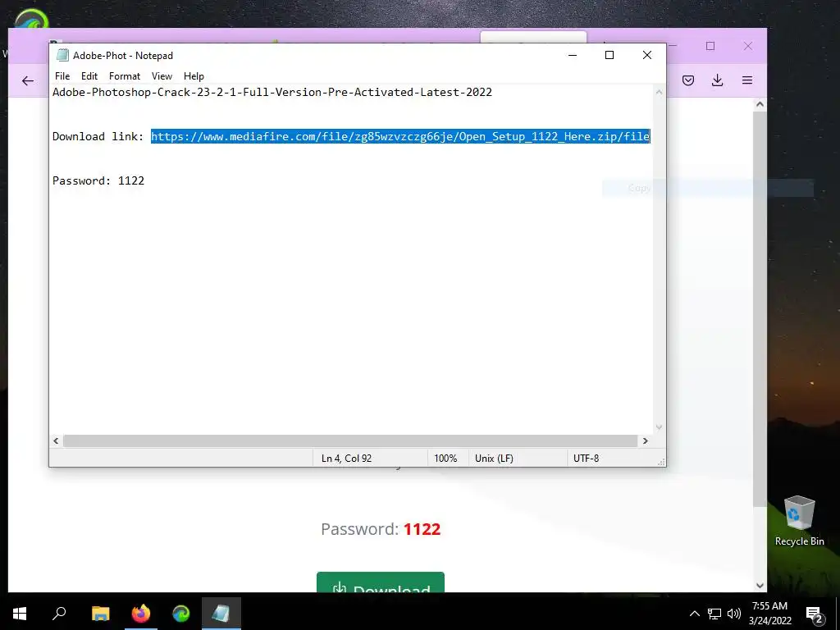Click the red 1122 password text on webpage
Viewport: 840px width, 630px height.
[422, 529]
